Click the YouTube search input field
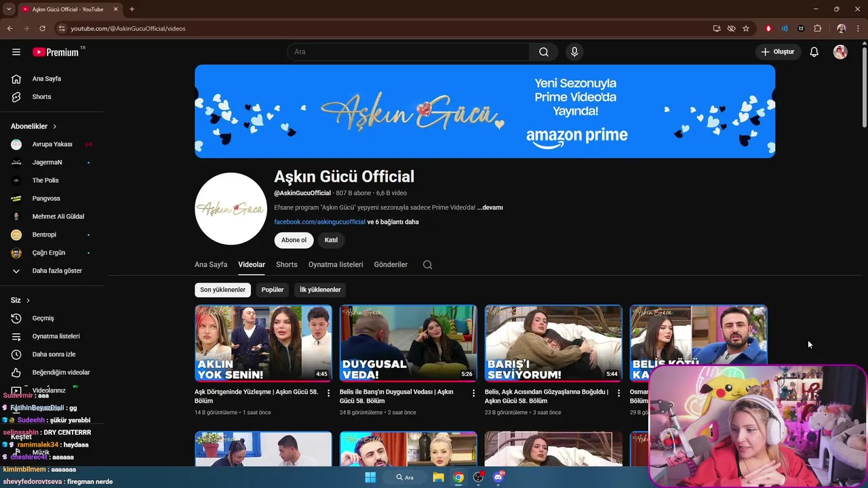The height and width of the screenshot is (488, 868). (408, 52)
